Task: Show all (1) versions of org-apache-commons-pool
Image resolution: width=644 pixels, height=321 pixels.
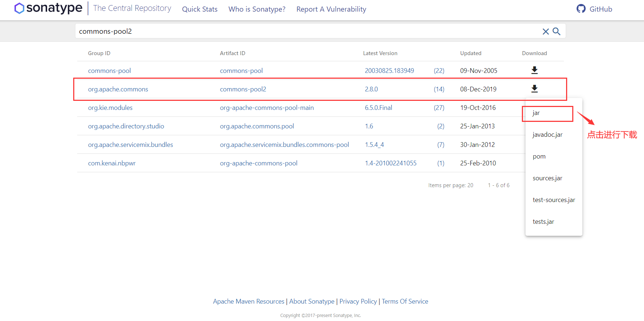Action: tap(441, 163)
